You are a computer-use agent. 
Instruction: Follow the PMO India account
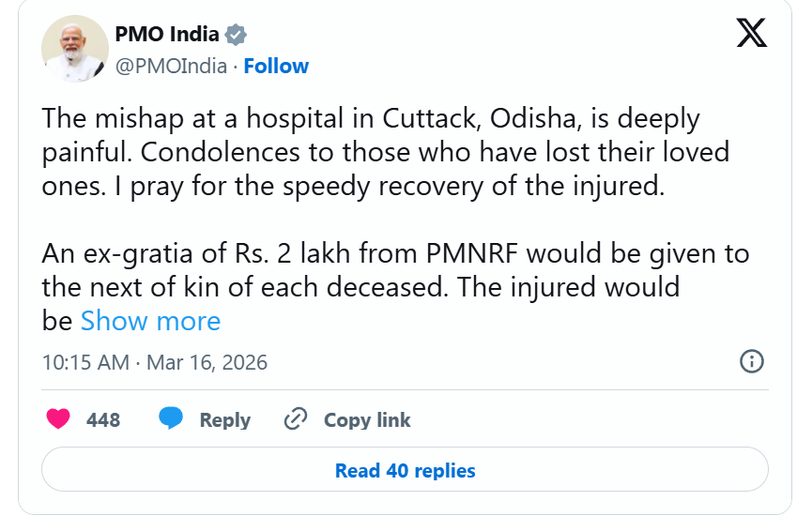tap(276, 66)
